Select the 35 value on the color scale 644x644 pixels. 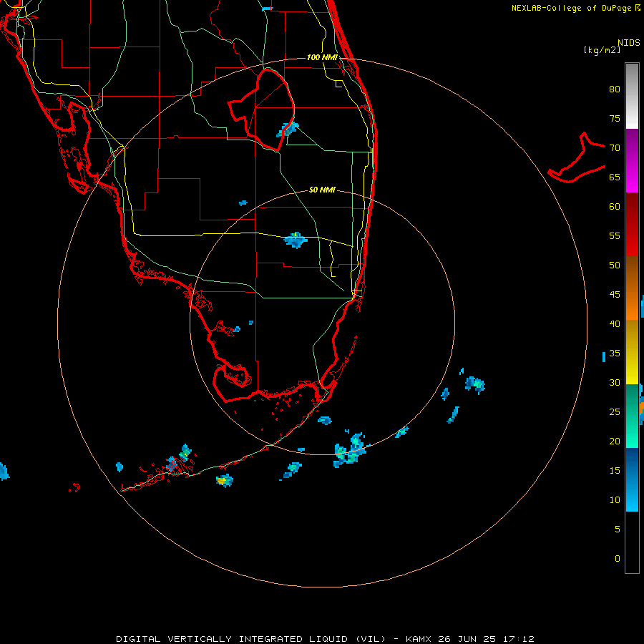(615, 353)
